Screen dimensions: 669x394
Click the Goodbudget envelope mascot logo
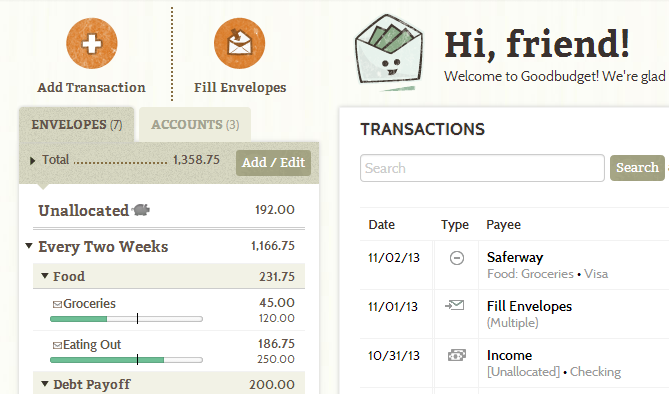pos(389,52)
